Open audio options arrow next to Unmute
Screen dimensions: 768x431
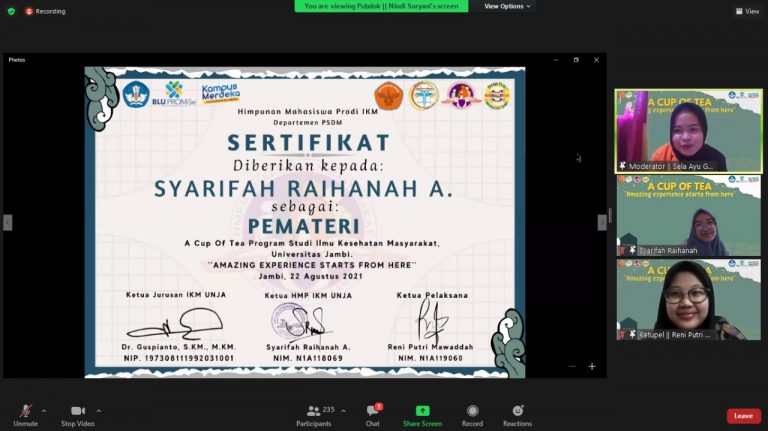pos(44,411)
